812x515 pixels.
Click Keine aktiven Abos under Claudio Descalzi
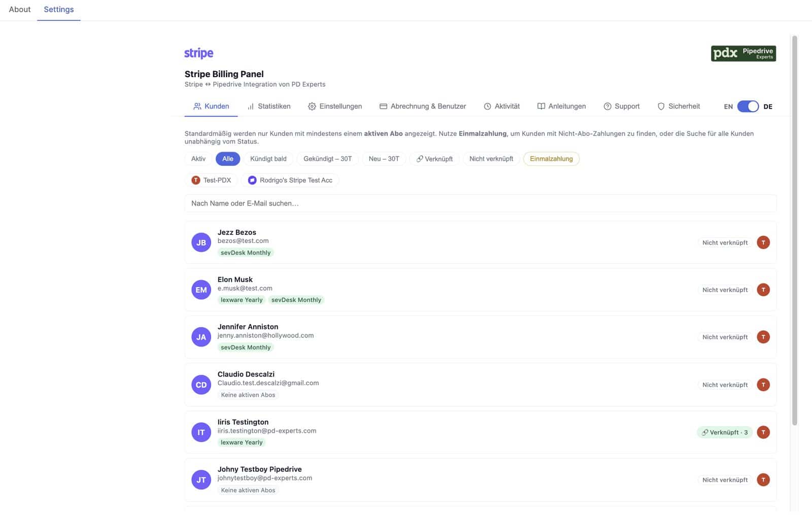tap(248, 395)
